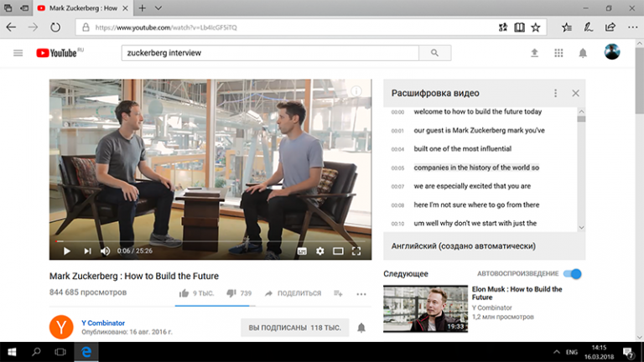This screenshot has width=644, height=362.
Task: Open a new browser tab
Action: coord(143,8)
